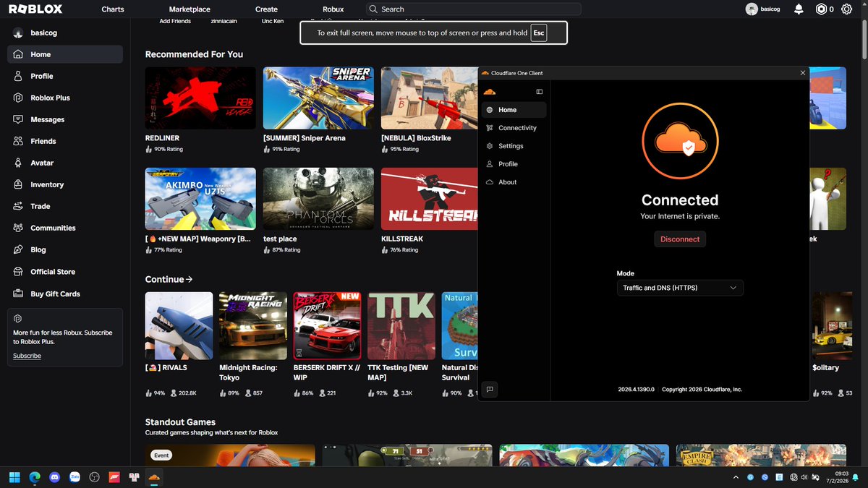This screenshot has height=488, width=868.
Task: Click the Friends sidebar icon
Action: click(18, 141)
